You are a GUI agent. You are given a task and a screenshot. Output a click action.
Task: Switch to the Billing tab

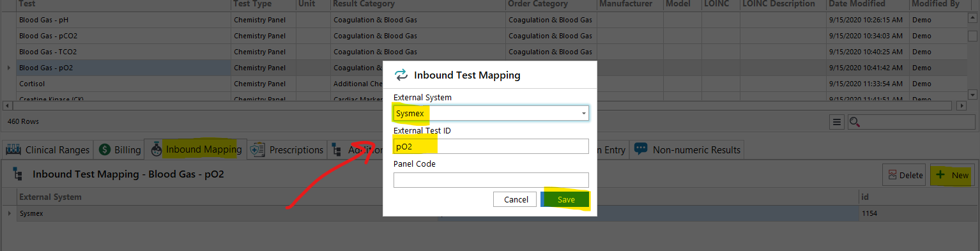pyautogui.click(x=119, y=149)
